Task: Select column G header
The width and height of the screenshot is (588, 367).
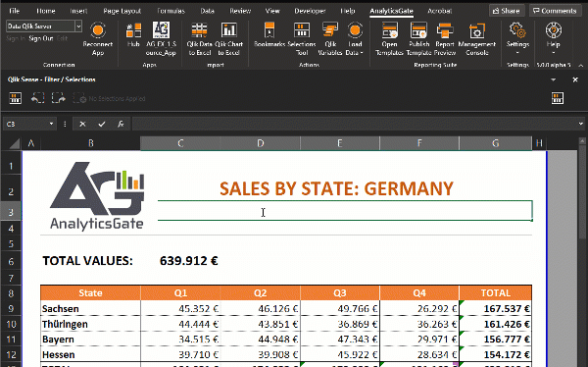Action: click(495, 143)
